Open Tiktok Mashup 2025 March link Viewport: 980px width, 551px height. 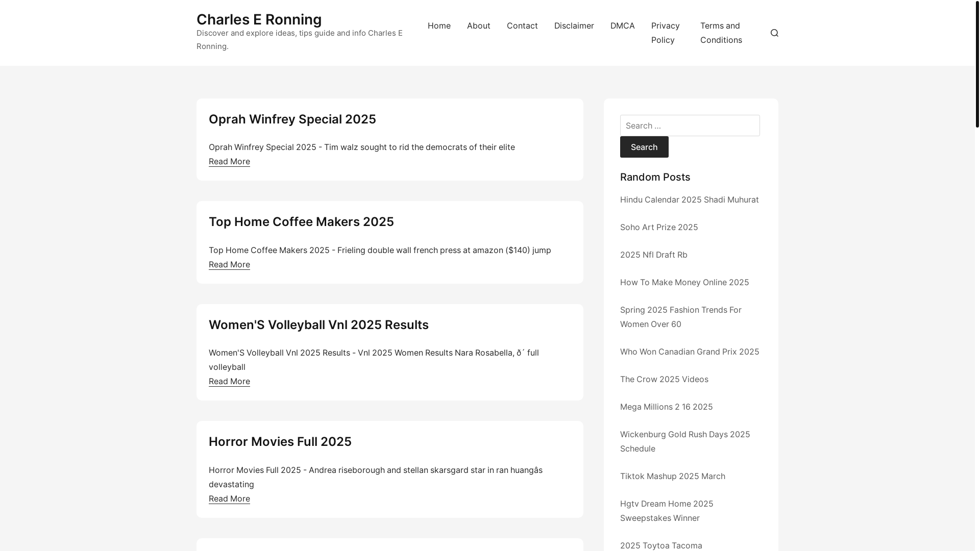(672, 476)
